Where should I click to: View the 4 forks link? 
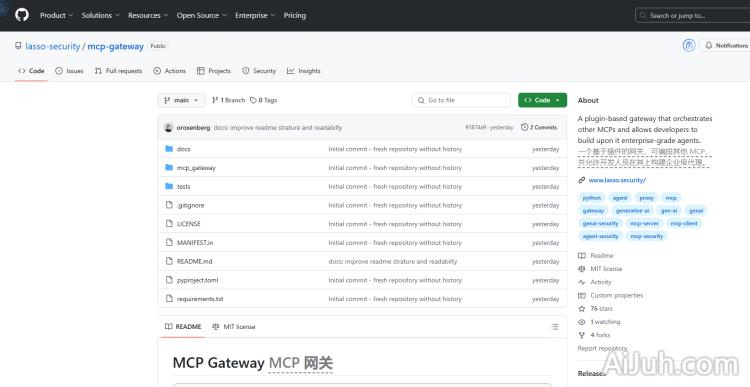pyautogui.click(x=594, y=335)
